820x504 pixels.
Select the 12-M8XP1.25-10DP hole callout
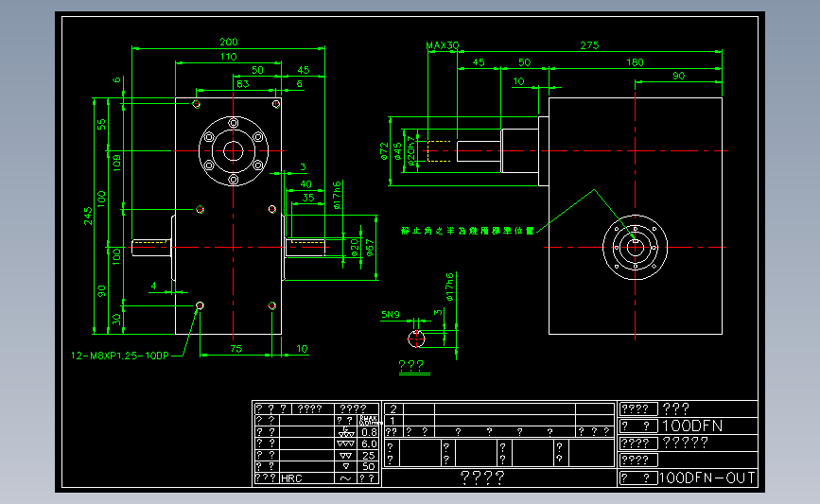(x=120, y=356)
